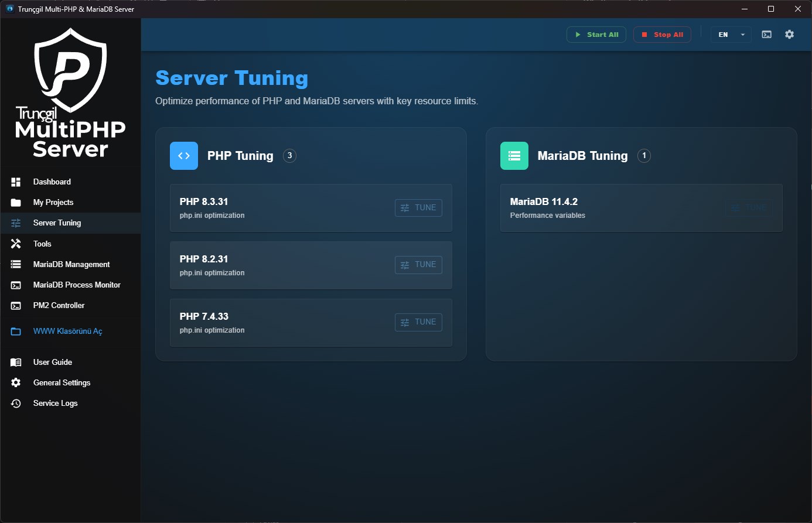Click Stop All button
Viewport: 812px width, 523px height.
pos(662,35)
